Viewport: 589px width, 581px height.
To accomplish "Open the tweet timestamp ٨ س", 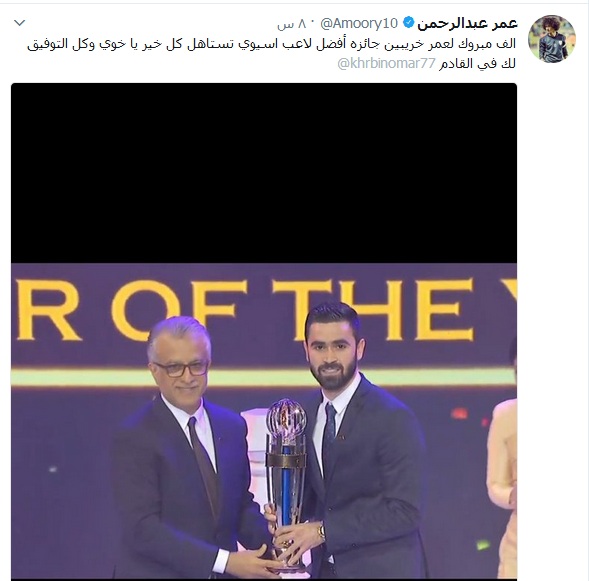I will 292,24.
